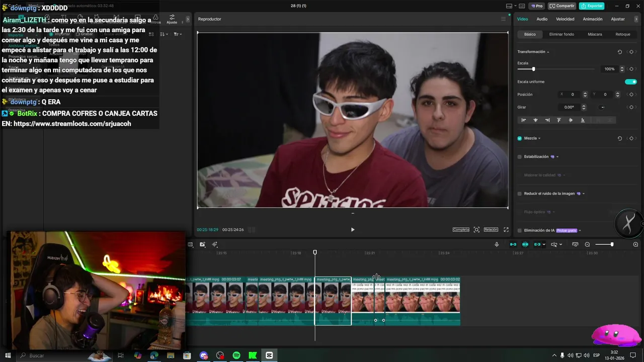Image resolution: width=644 pixels, height=362 pixels.
Task: Open the layout selector icon in title bar
Action: (509, 6)
